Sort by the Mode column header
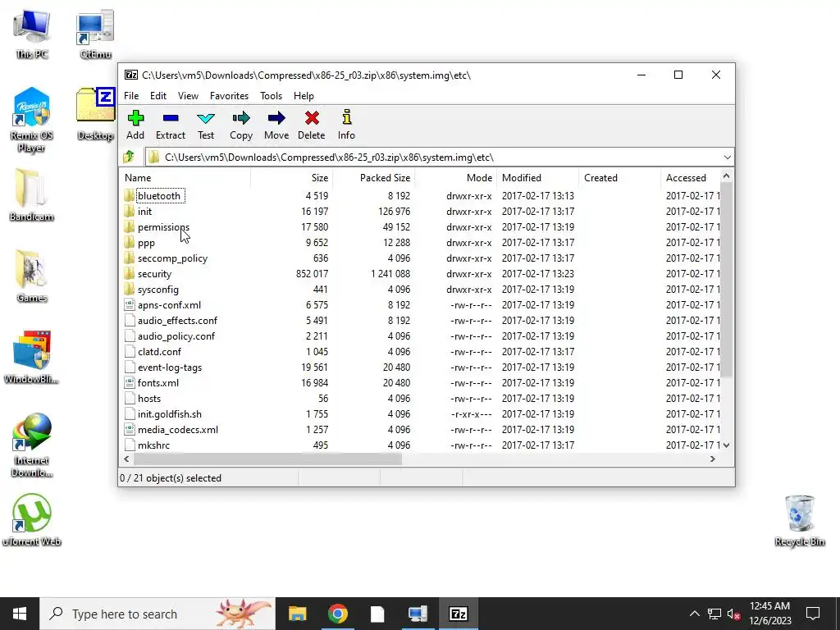Viewport: 840px width, 630px height. (456, 178)
